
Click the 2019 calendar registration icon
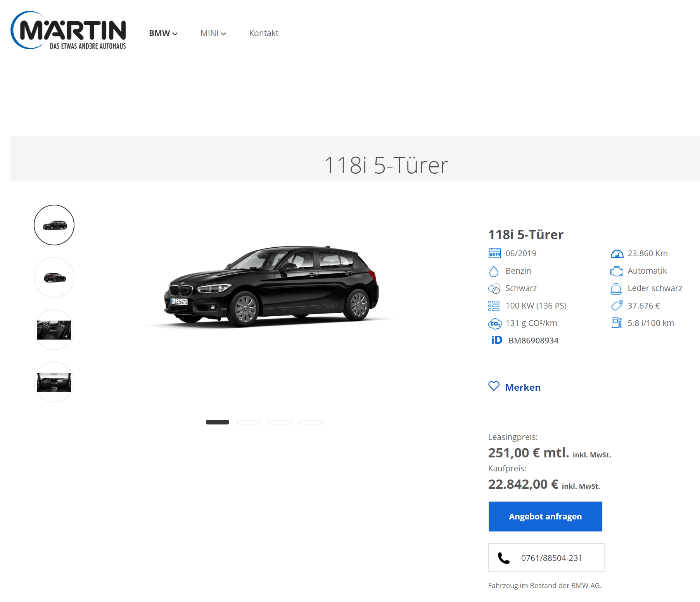click(x=494, y=253)
